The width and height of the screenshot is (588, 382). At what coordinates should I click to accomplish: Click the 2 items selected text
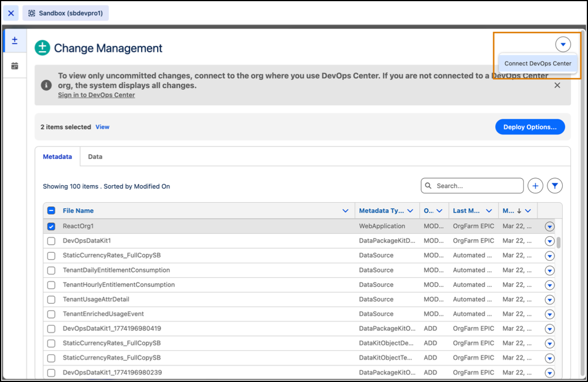click(x=66, y=127)
